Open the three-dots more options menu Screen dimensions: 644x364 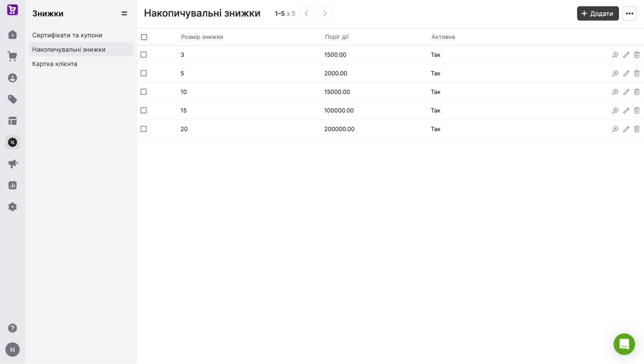[630, 14]
